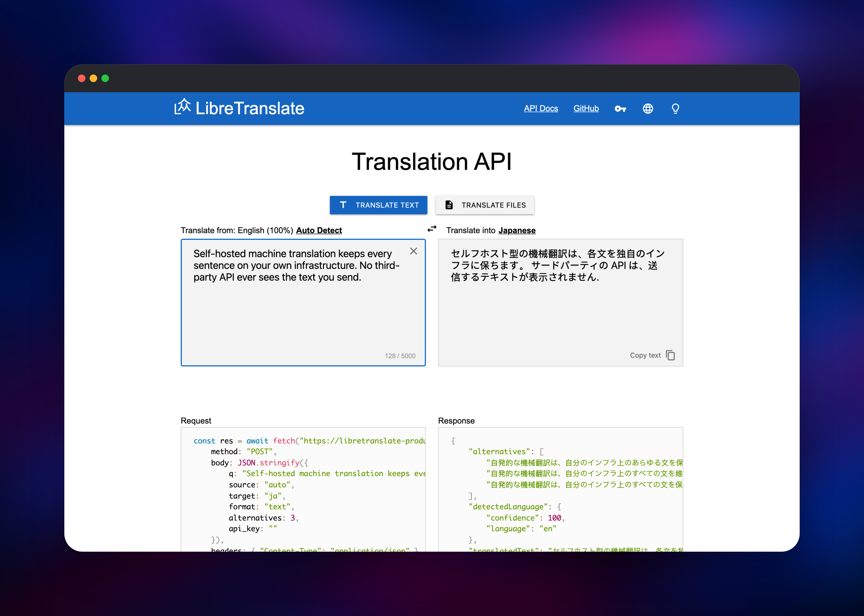Clear the source text with X

(414, 251)
